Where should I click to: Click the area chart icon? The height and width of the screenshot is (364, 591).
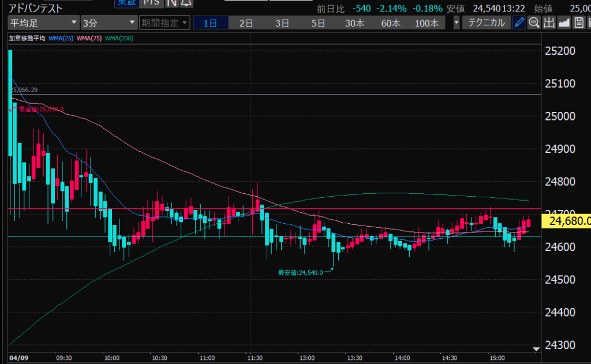click(563, 23)
